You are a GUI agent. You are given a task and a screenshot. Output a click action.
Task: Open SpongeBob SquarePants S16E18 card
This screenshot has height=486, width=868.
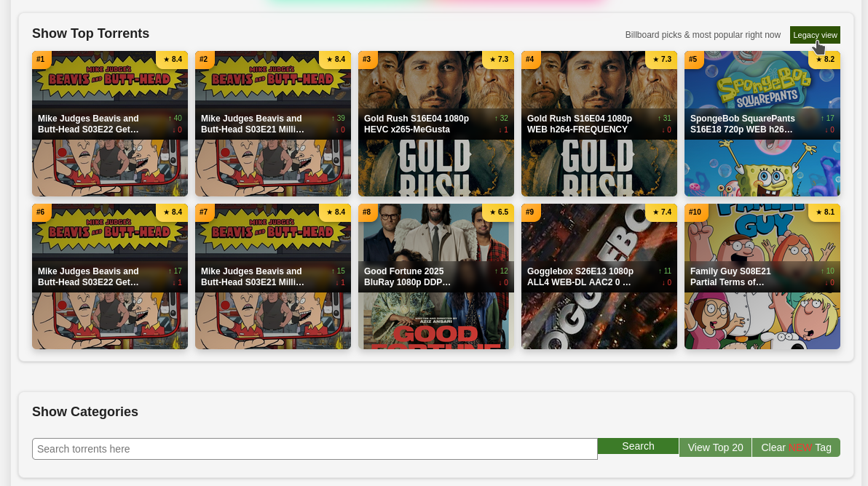coord(762,124)
